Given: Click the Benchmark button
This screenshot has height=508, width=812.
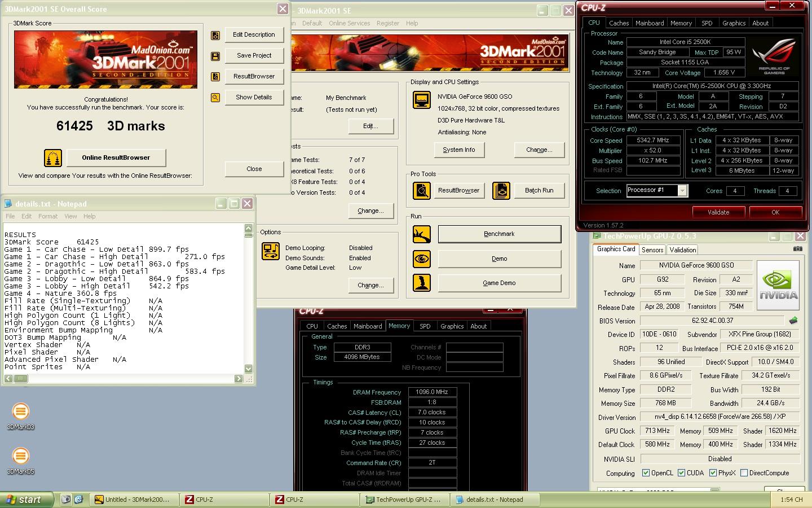Looking at the screenshot, I should 499,234.
